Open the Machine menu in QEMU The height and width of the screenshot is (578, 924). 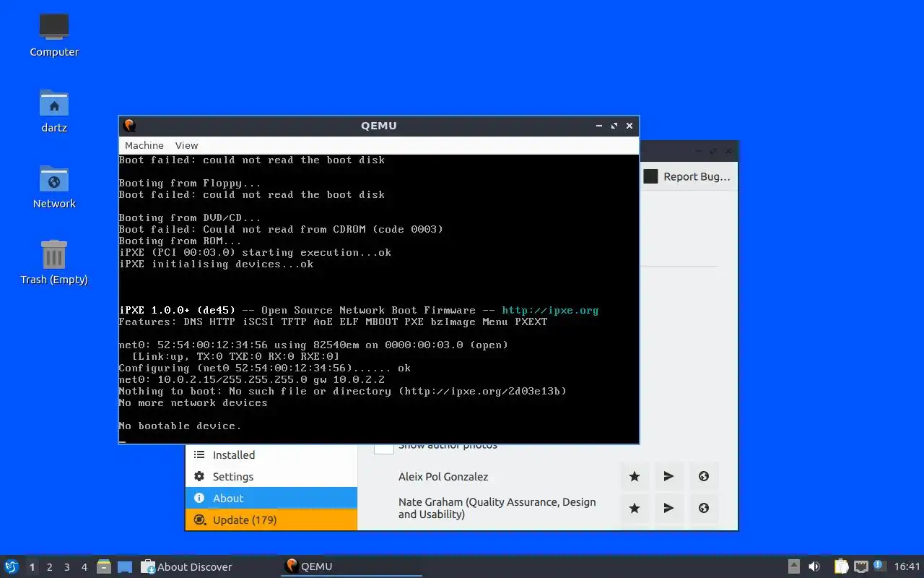point(144,145)
